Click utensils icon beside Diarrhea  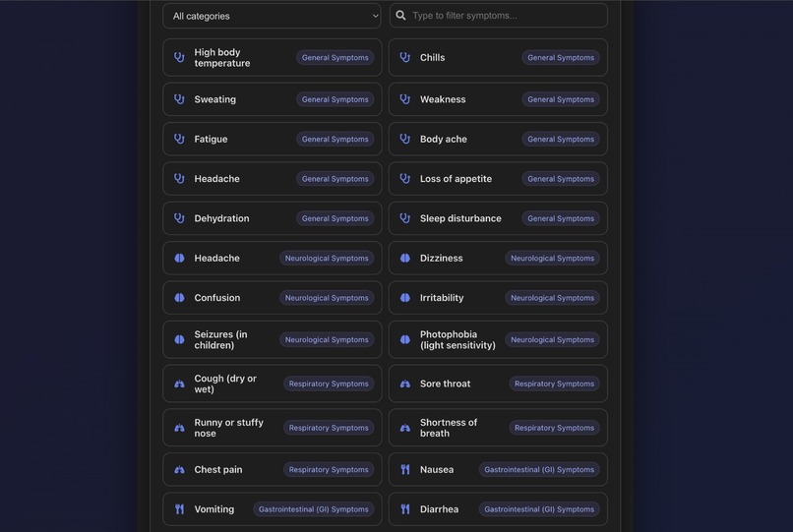pyautogui.click(x=405, y=508)
